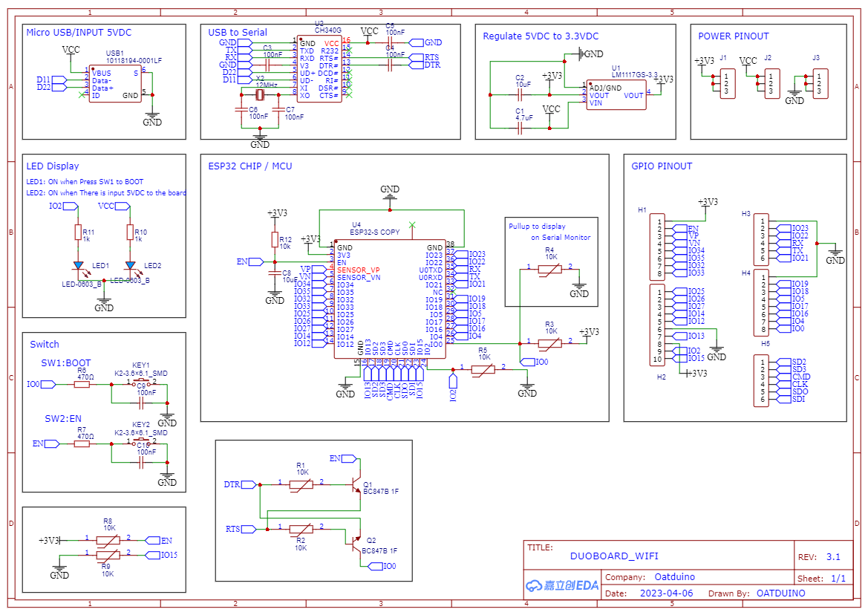
Task: Select the USB1 micro USB connector
Action: [115, 82]
